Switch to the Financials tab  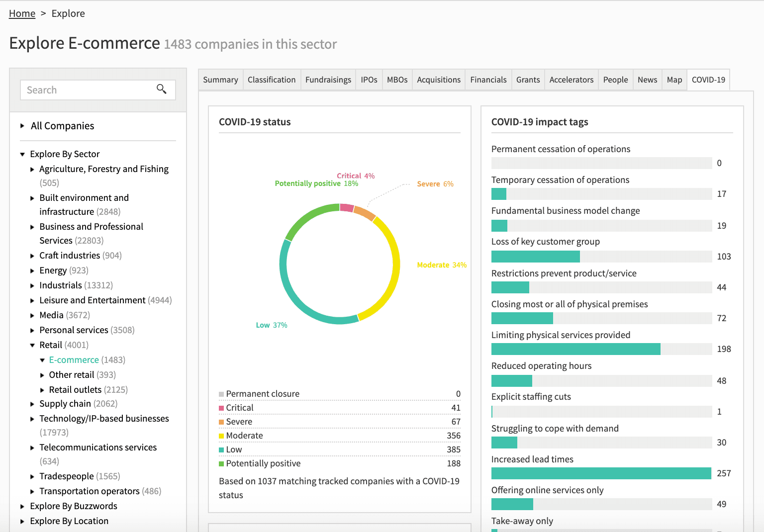coord(488,80)
